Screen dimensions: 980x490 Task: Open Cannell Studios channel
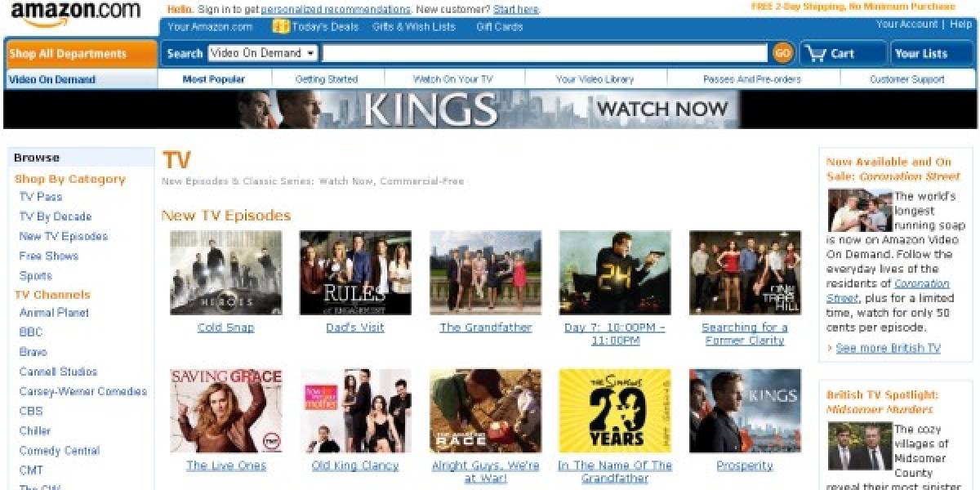tap(59, 372)
